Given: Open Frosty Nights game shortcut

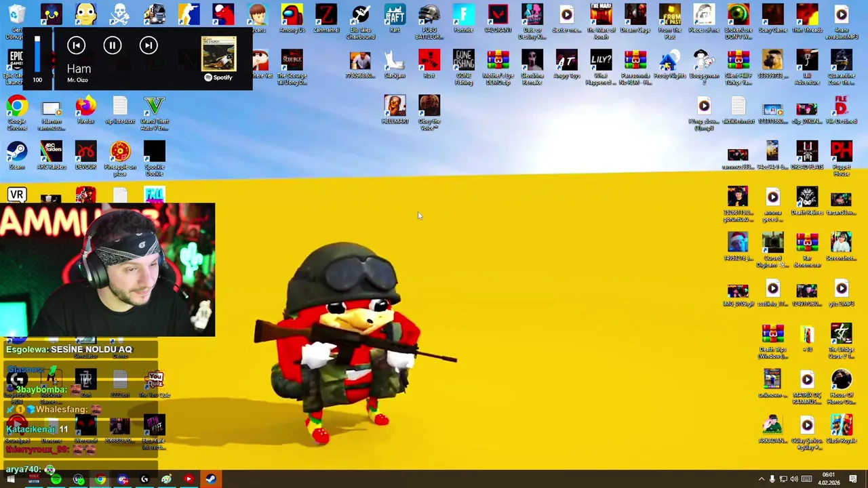Looking at the screenshot, I should 670,64.
